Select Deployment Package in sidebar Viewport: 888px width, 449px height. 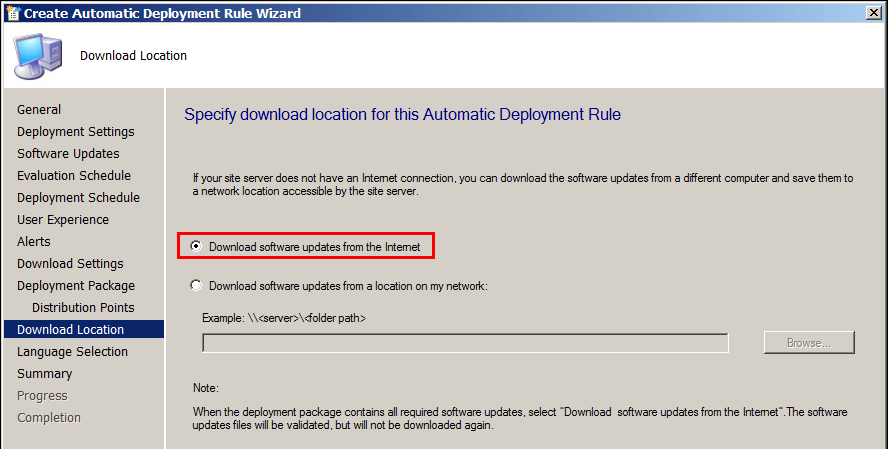tap(76, 286)
